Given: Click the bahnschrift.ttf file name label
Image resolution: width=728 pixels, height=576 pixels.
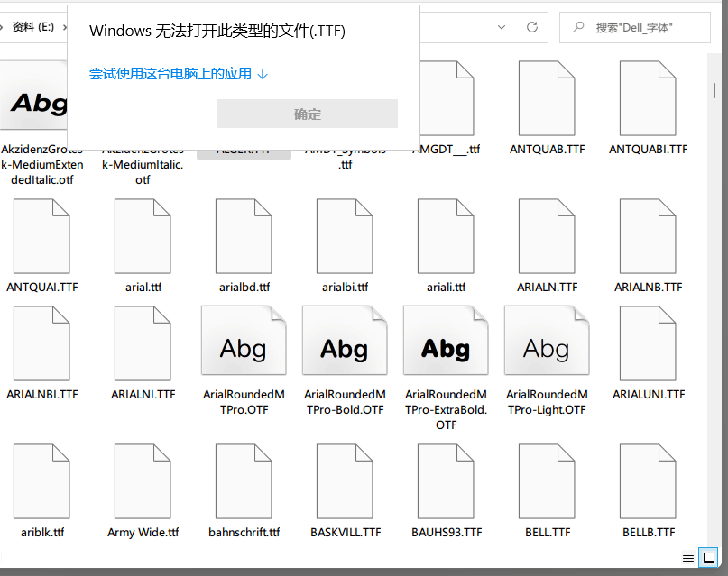Looking at the screenshot, I should tap(244, 533).
